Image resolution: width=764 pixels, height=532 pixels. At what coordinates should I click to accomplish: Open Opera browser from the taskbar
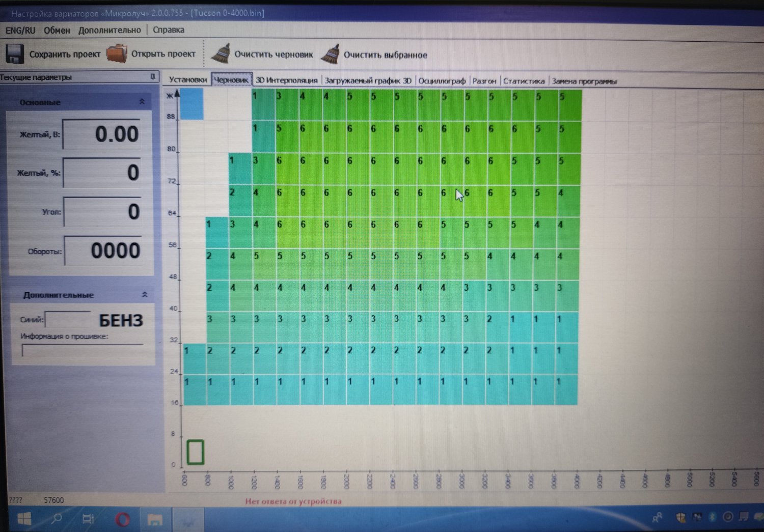pyautogui.click(x=122, y=519)
